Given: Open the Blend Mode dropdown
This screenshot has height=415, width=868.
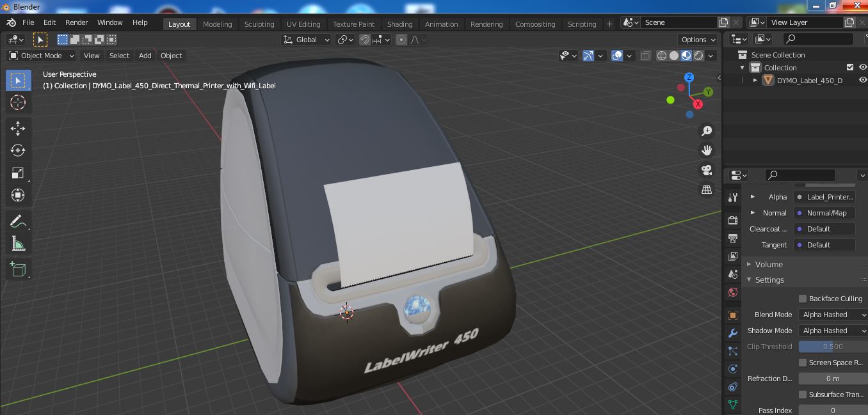Looking at the screenshot, I should (833, 315).
